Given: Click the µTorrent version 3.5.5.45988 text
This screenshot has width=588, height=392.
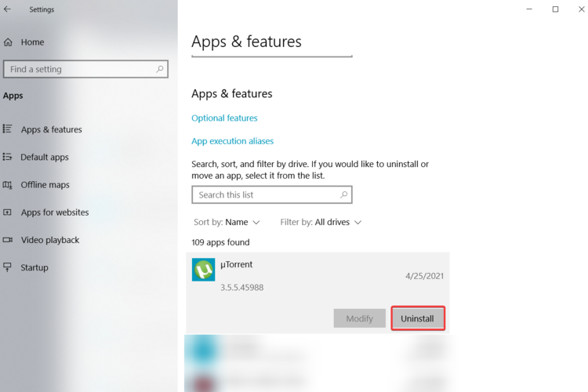Looking at the screenshot, I should point(242,288).
